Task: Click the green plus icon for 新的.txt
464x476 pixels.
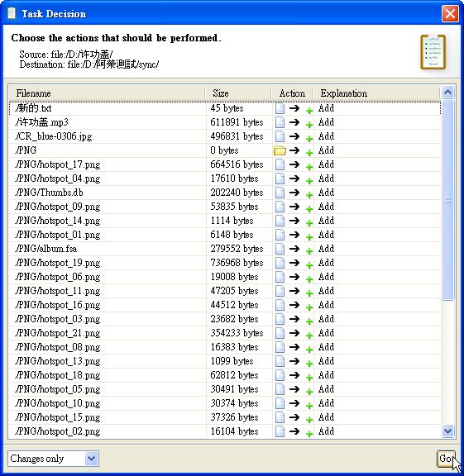Action: click(309, 111)
